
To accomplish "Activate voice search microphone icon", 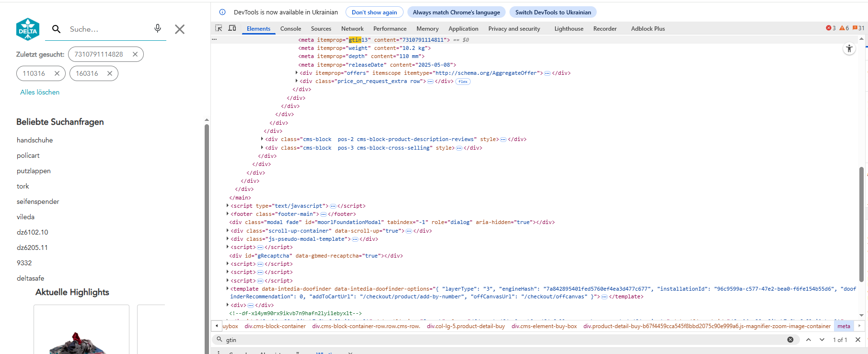I will click(158, 28).
